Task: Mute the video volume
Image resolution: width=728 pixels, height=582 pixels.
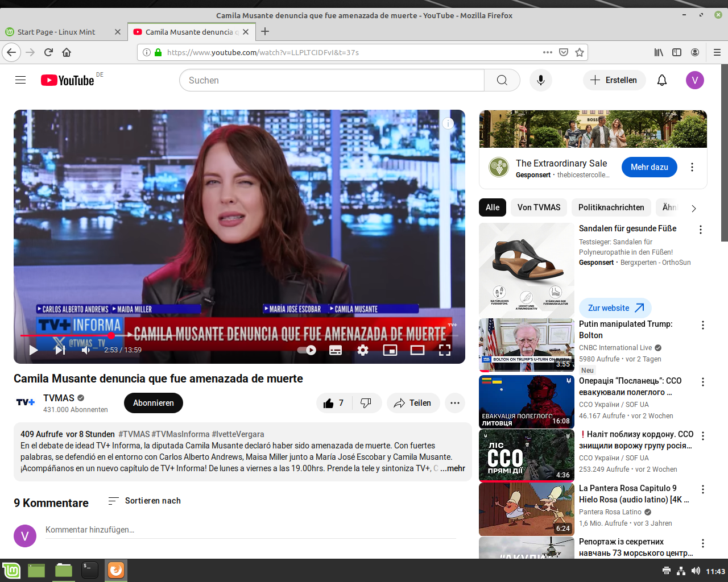Action: (x=86, y=350)
